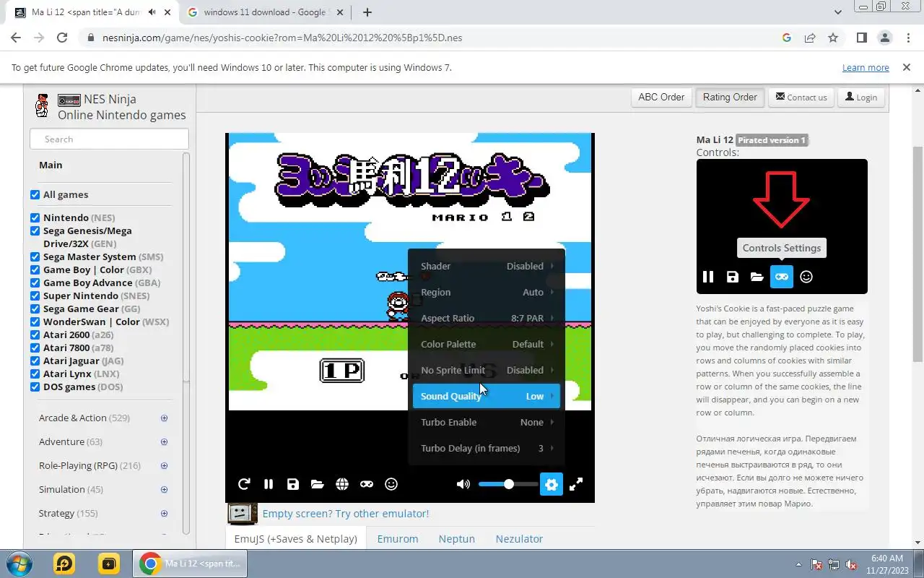
Task: Click the smiley icon in the Controls help image
Action: coord(806,277)
